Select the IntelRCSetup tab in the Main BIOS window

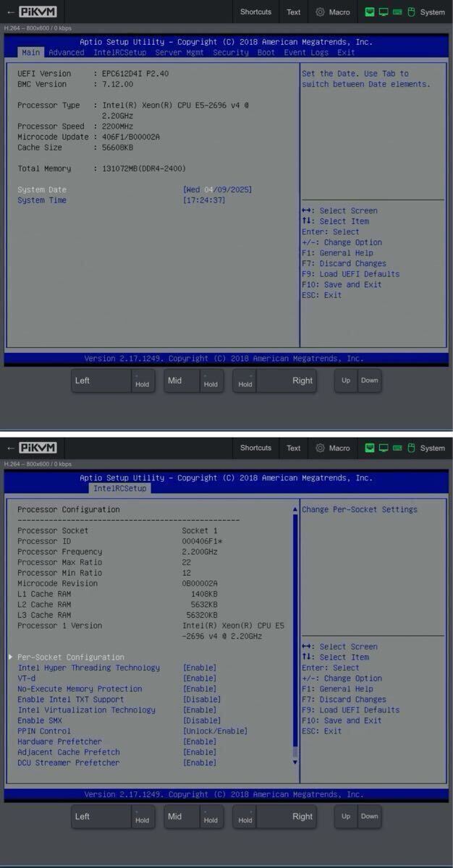[120, 52]
